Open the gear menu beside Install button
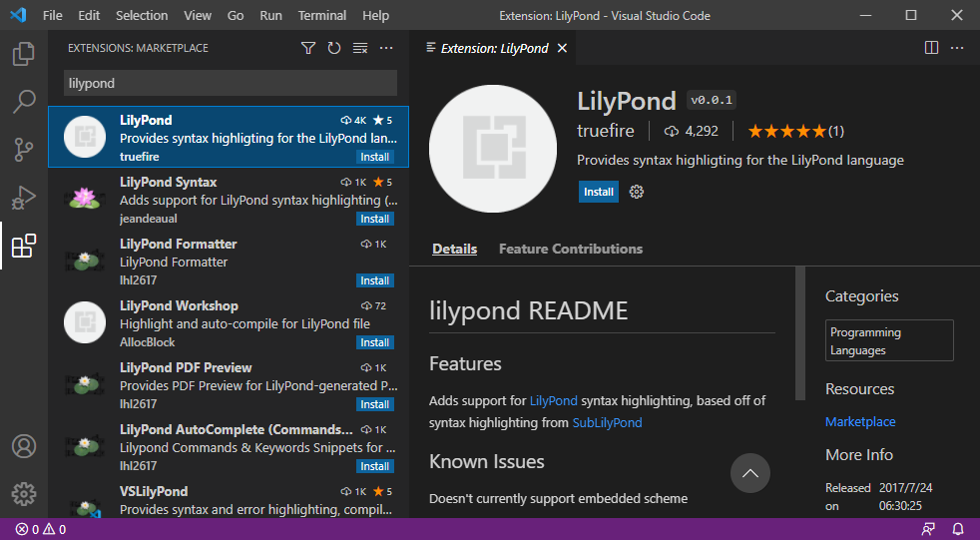Image resolution: width=980 pixels, height=540 pixels. pyautogui.click(x=637, y=192)
